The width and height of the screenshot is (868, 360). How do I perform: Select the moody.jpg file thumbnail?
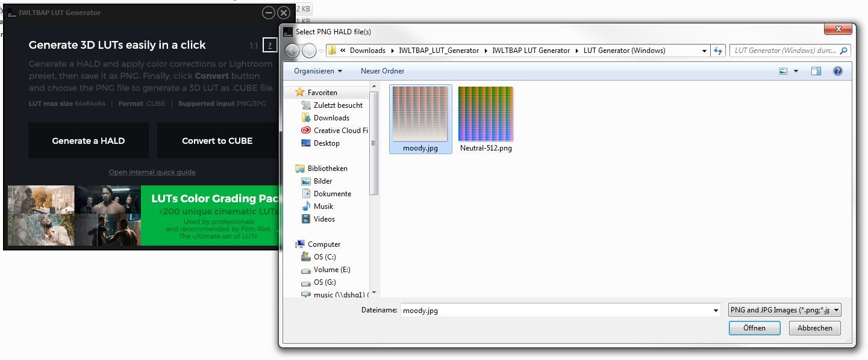[420, 119]
